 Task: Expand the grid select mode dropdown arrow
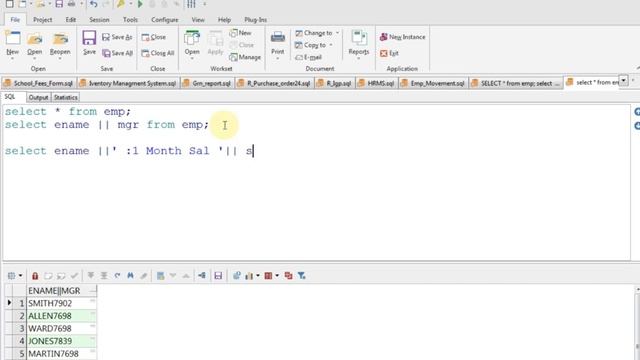20,276
